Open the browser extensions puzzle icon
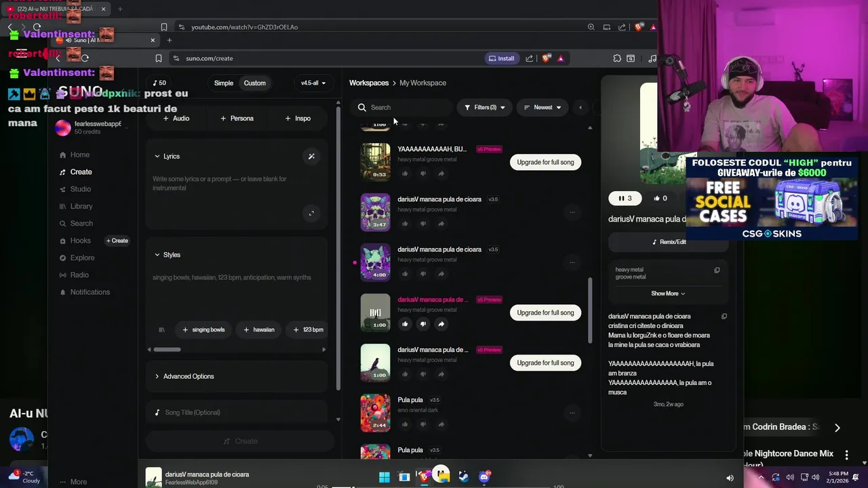 coord(617,58)
